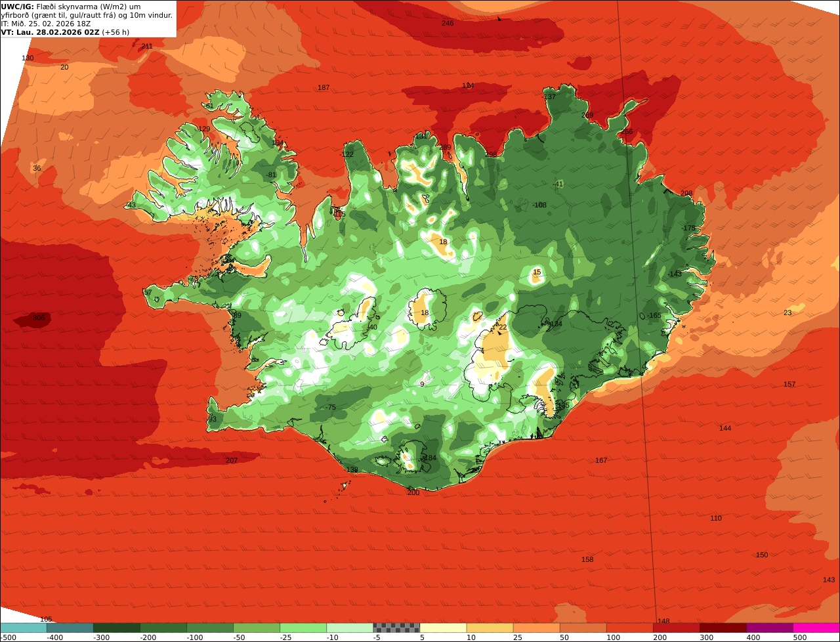This screenshot has width=840, height=642.
Task: Click the legend label -500
Action: (8, 637)
